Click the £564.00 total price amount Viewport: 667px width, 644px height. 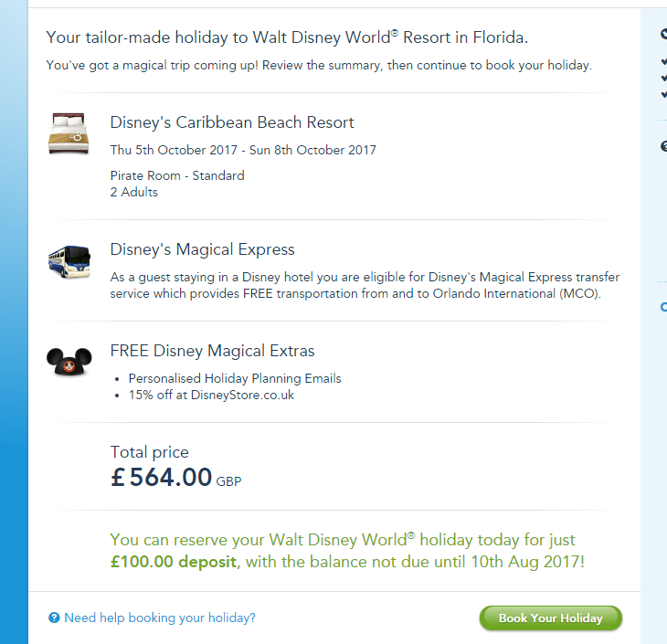coord(162,477)
